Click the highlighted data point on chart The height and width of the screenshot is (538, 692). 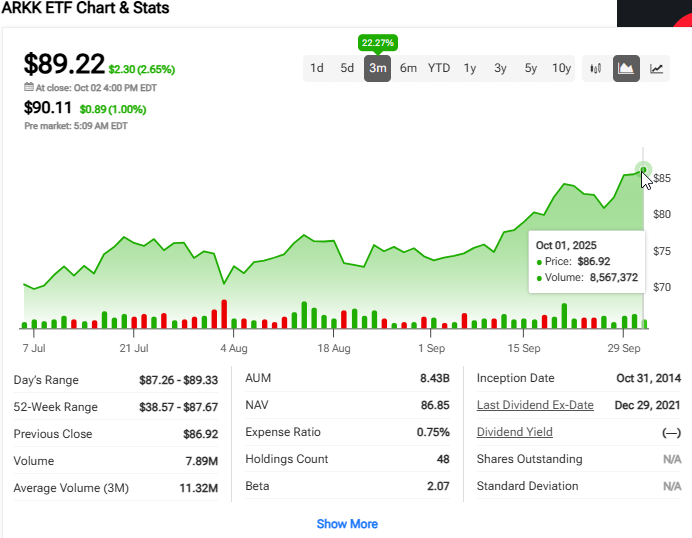click(x=643, y=170)
